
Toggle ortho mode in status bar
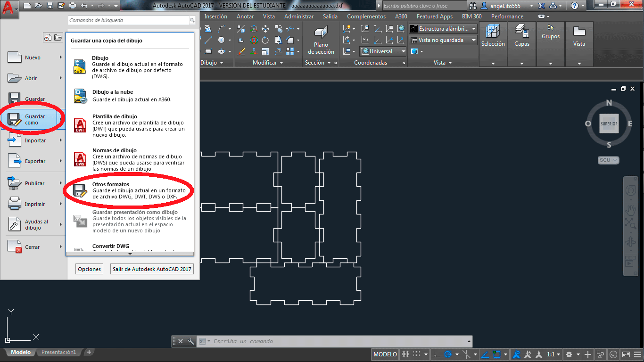click(x=437, y=354)
